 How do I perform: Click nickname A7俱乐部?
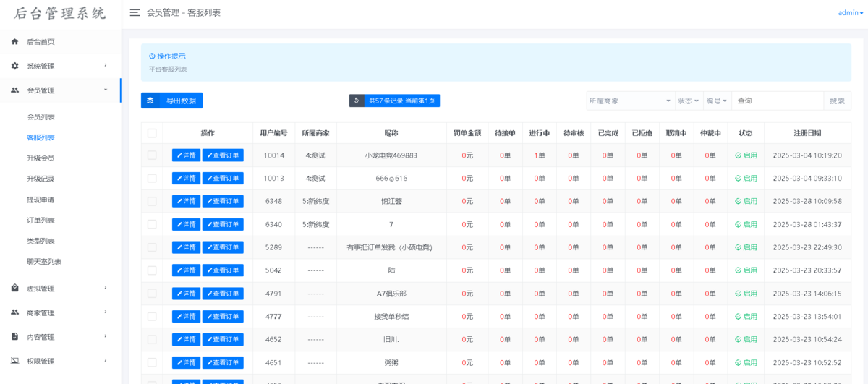[x=391, y=294]
